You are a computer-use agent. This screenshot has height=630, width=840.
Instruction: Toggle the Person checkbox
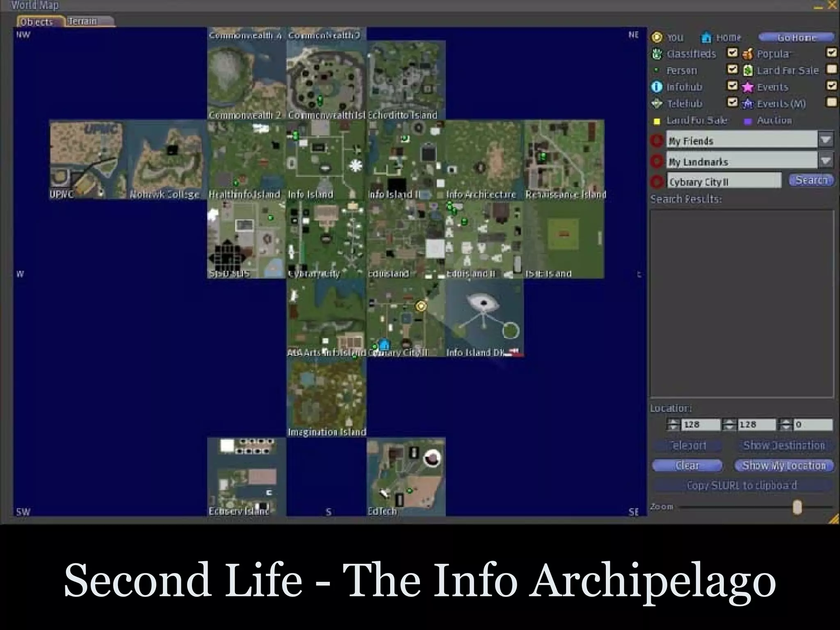point(733,69)
